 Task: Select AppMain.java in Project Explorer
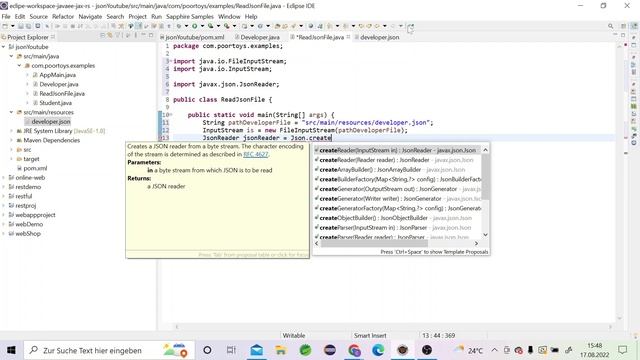(x=57, y=75)
